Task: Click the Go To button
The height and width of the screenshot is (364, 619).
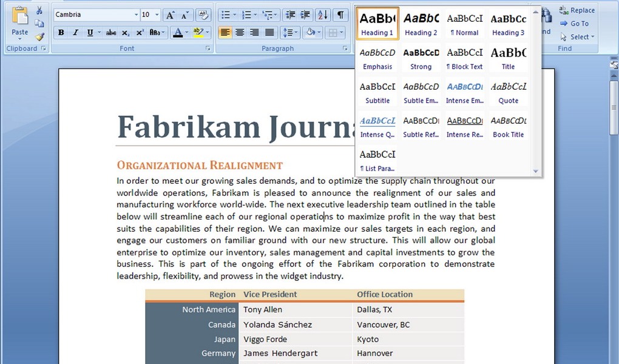Action: click(x=574, y=24)
